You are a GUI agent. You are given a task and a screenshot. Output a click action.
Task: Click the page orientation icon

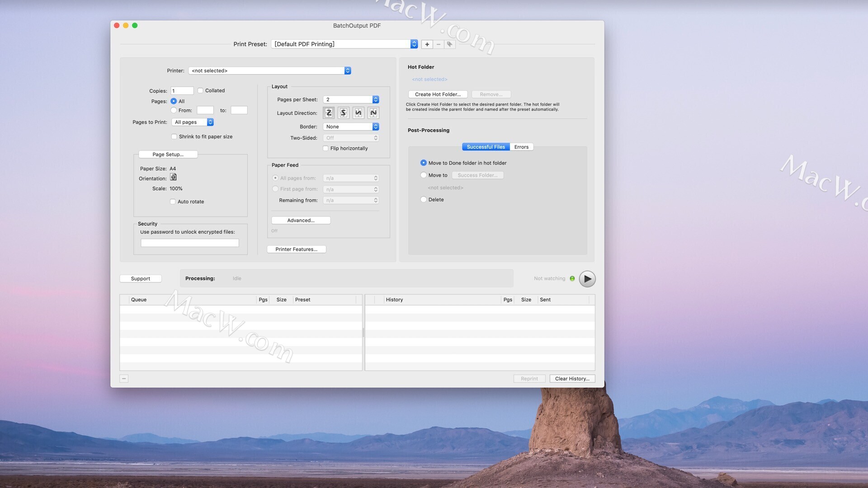click(x=173, y=177)
